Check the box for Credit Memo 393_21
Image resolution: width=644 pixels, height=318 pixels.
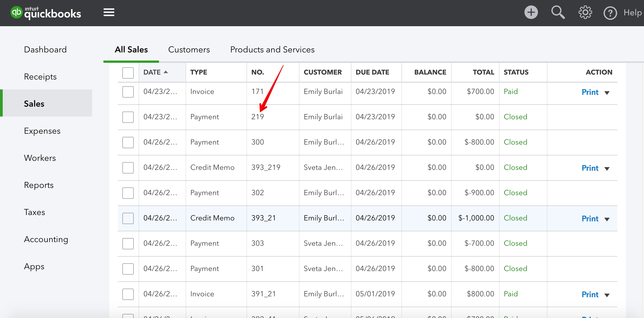128,218
